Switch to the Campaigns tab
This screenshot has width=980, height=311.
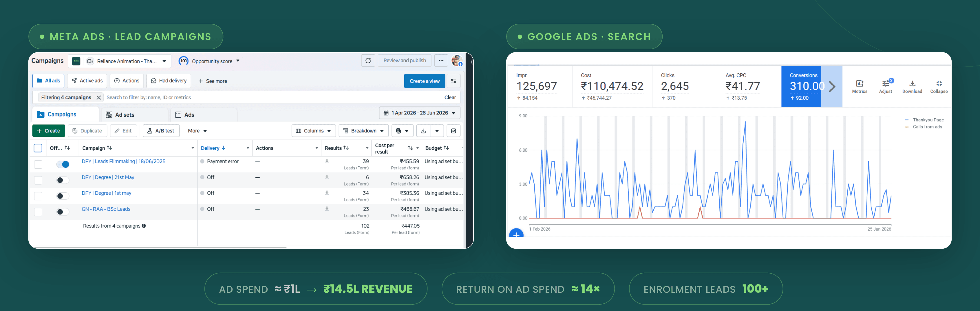coord(65,114)
